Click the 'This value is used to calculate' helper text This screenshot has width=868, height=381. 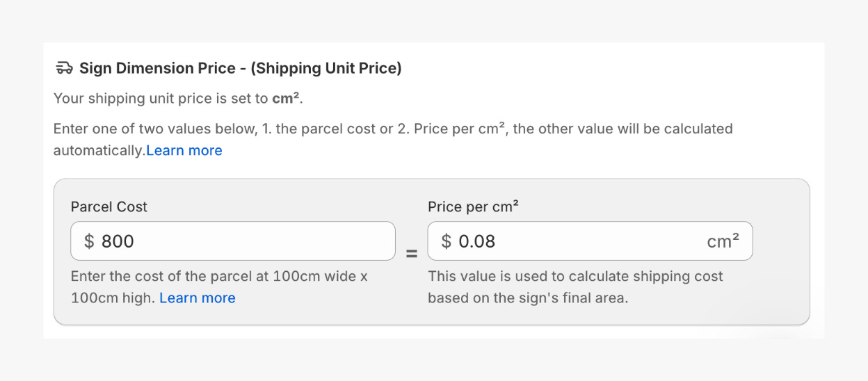coord(575,277)
